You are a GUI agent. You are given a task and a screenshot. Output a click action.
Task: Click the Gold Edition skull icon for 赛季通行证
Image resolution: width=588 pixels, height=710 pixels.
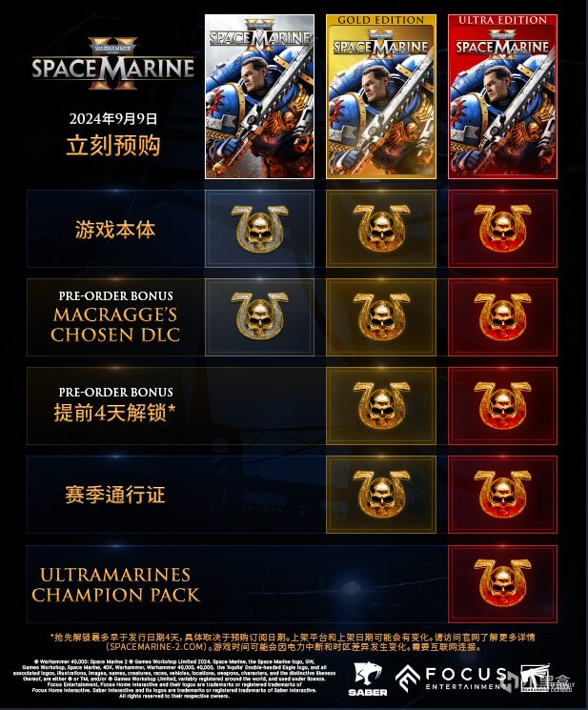pos(381,494)
